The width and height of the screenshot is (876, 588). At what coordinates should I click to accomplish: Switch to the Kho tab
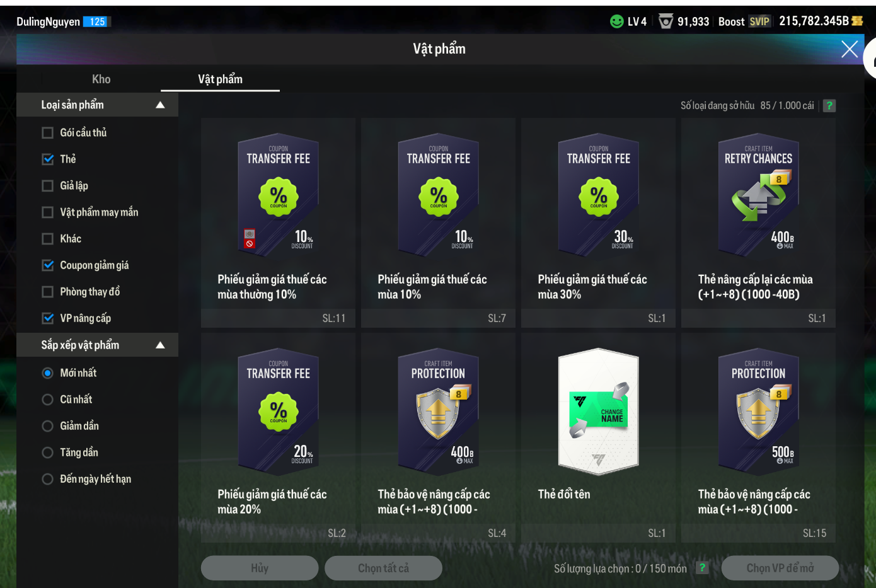[101, 79]
